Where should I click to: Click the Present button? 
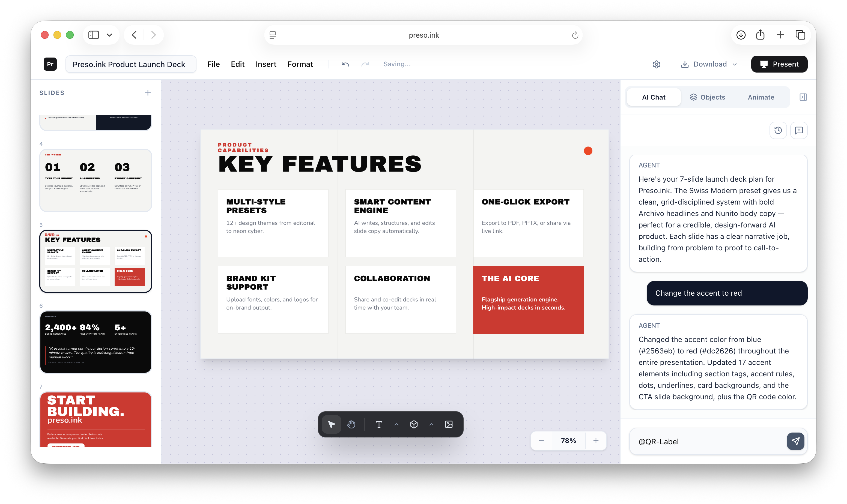[779, 64]
